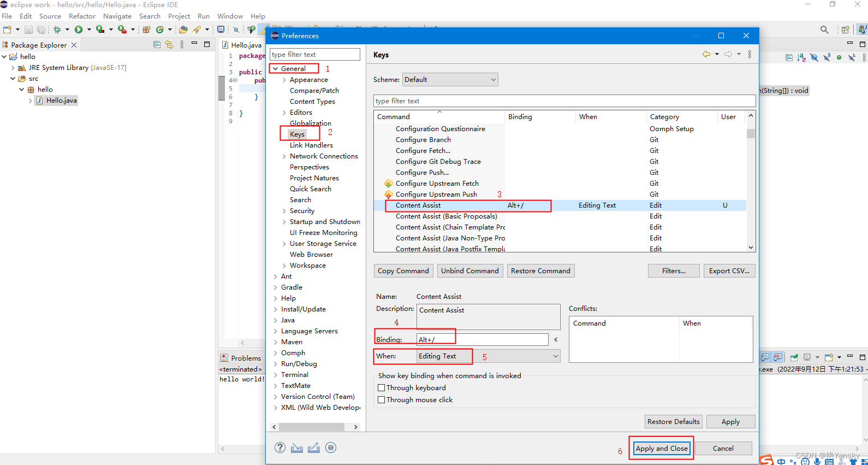Image resolution: width=868 pixels, height=465 pixels.
Task: Click Cancel in the Preferences dialog
Action: (723, 448)
